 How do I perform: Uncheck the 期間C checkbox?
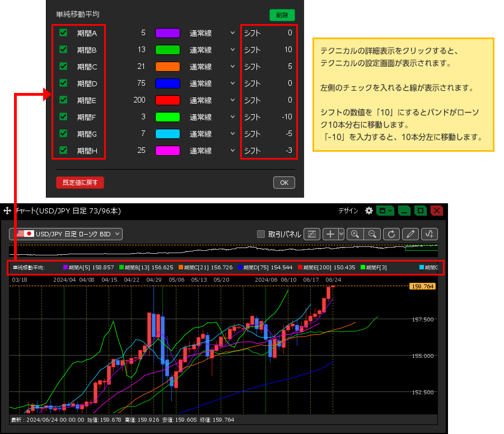(x=63, y=66)
